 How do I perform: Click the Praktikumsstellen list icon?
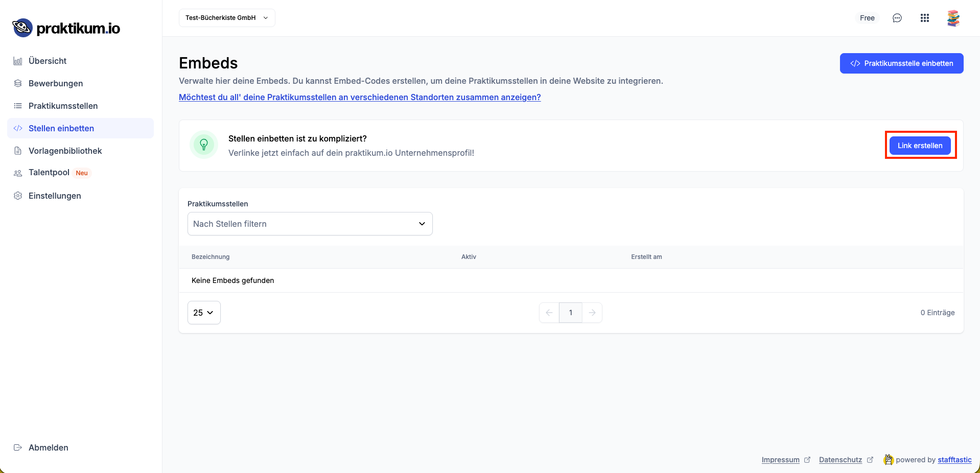click(18, 106)
